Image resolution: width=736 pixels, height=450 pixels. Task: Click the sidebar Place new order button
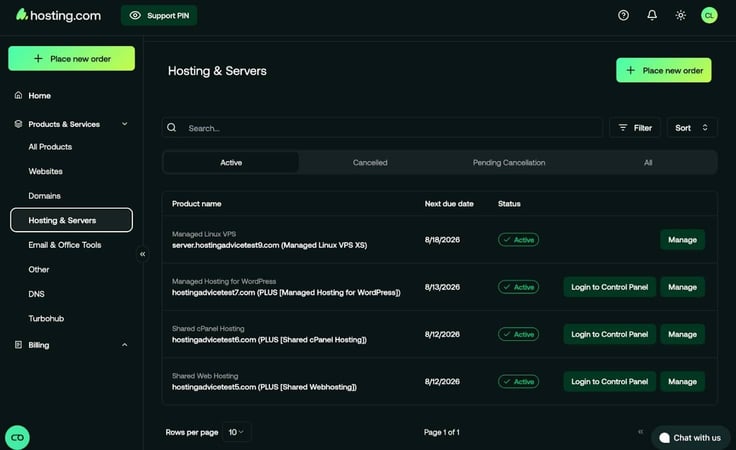[x=71, y=59]
